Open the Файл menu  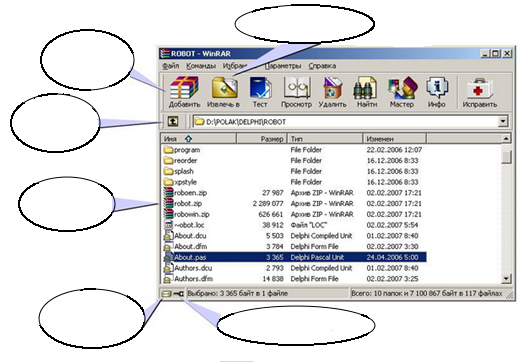point(171,66)
